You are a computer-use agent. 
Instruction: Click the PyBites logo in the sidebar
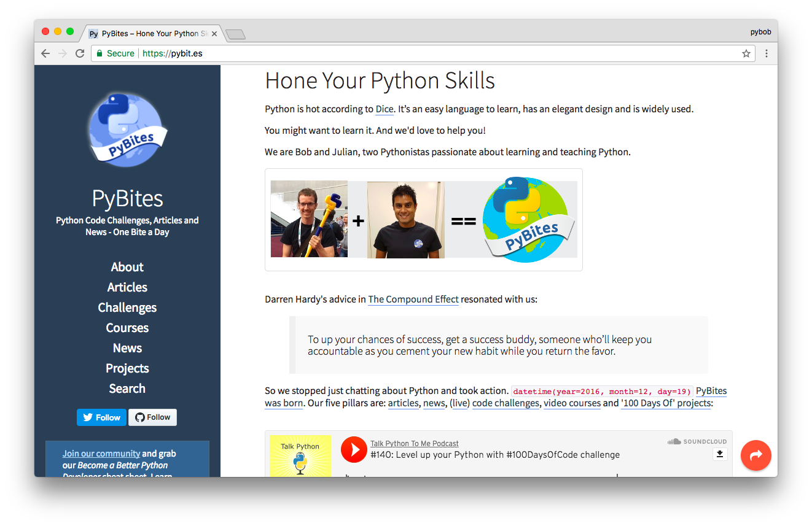pos(127,129)
